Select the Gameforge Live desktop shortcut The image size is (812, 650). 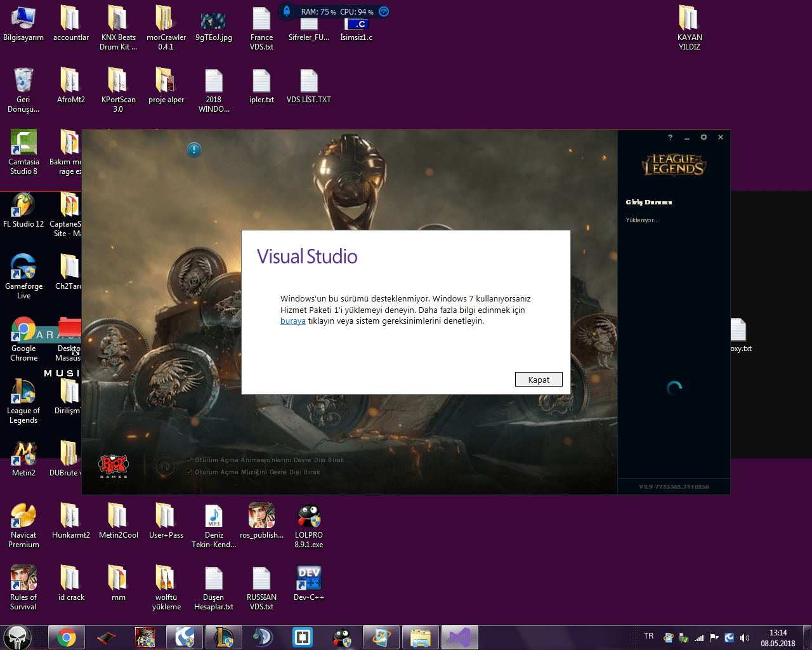pos(23,277)
